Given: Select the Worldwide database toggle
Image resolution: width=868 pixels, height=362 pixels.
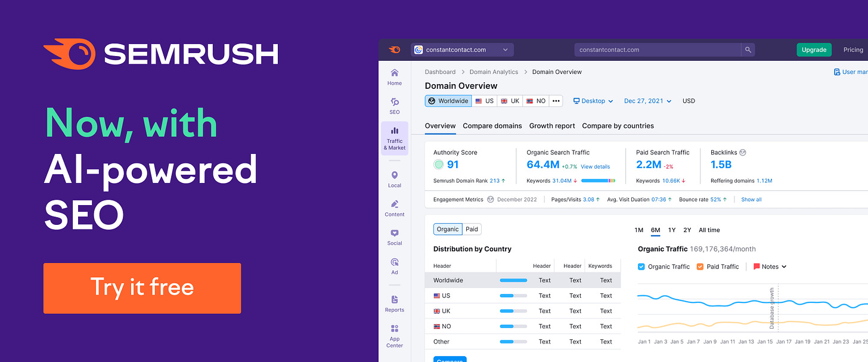Looking at the screenshot, I should (448, 101).
